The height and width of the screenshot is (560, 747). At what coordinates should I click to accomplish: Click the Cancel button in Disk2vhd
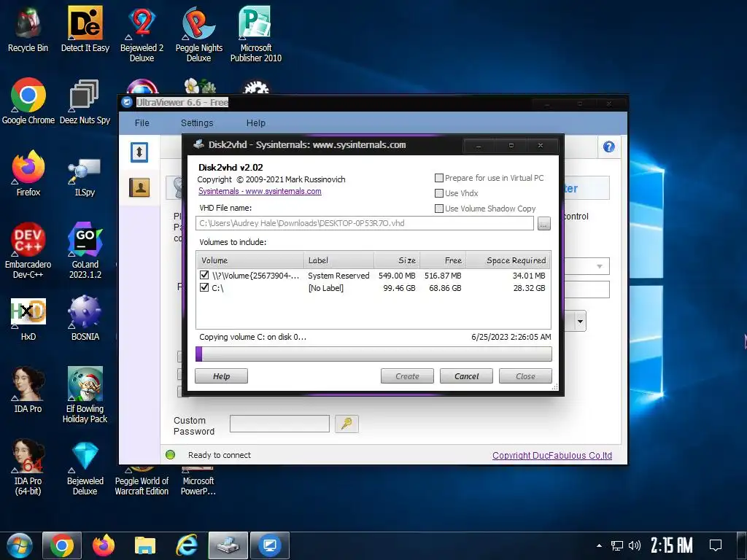coord(466,376)
